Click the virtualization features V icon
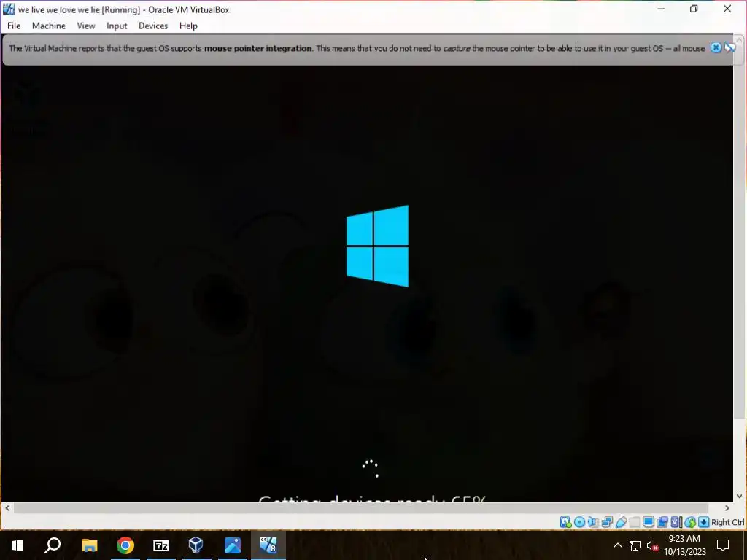747x560 pixels. 676,522
